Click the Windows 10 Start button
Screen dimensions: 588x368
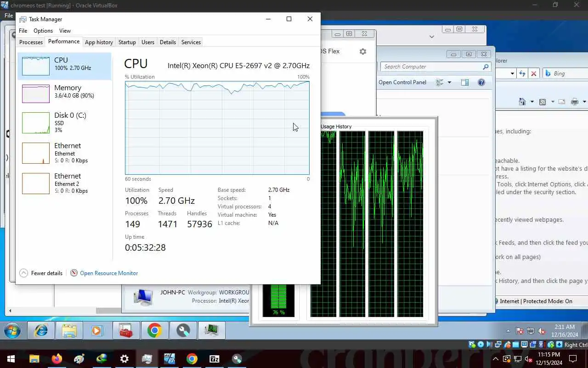click(11, 359)
